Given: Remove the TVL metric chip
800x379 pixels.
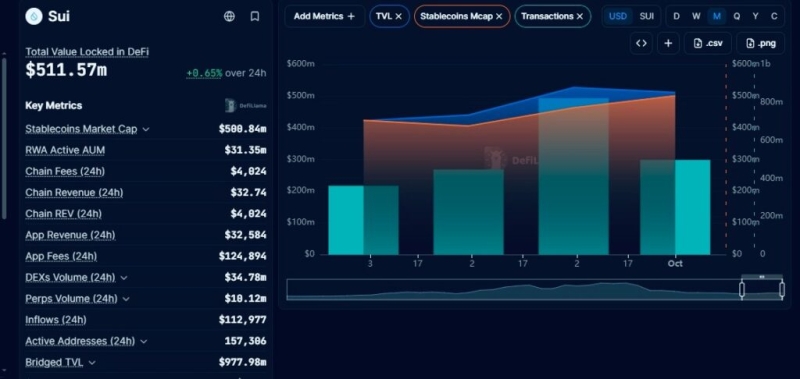Looking at the screenshot, I should pyautogui.click(x=398, y=16).
